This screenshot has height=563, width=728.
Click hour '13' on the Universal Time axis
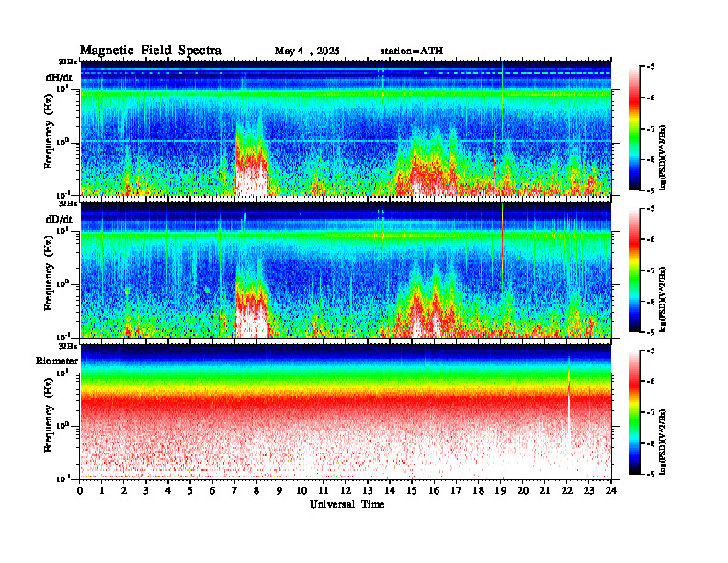point(368,491)
